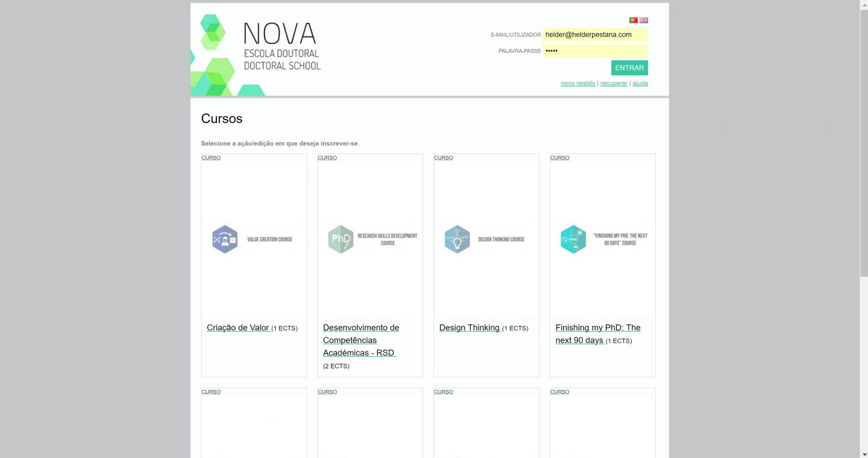Click the E-mail/Utilizador input field
Image resolution: width=868 pixels, height=458 pixels.
tap(595, 35)
